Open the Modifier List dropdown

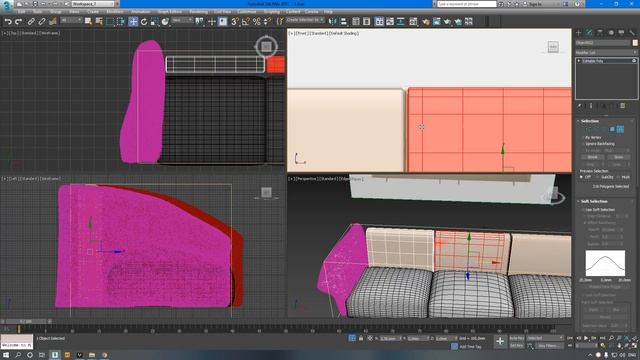tap(606, 52)
